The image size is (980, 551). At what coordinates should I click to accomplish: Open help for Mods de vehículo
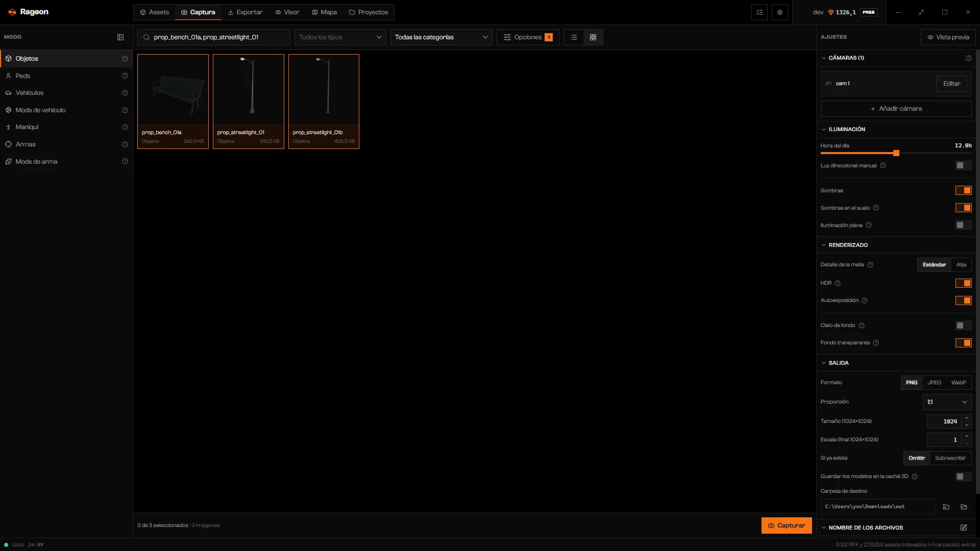[x=125, y=110]
